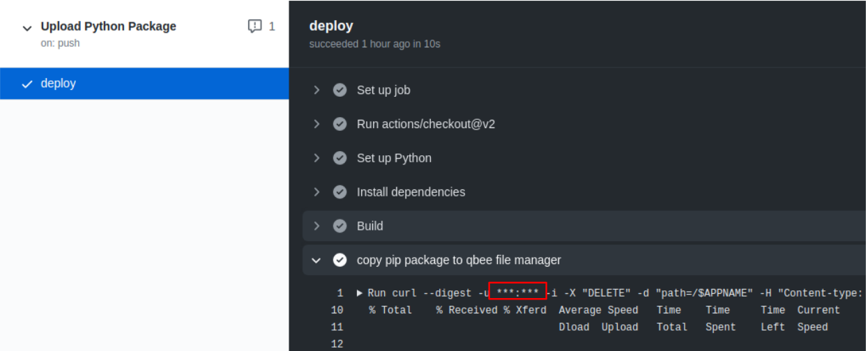This screenshot has height=351, width=868.
Task: Click log line number 12
Action: (x=337, y=343)
